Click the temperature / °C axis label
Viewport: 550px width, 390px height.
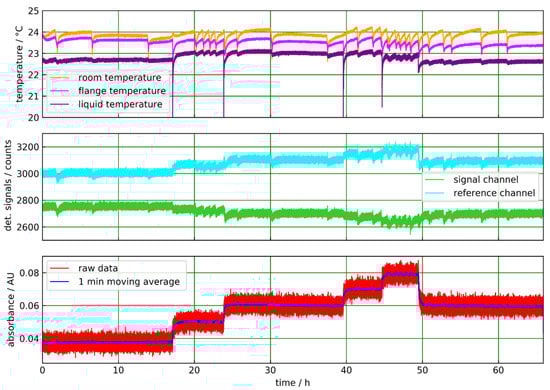click(x=19, y=64)
